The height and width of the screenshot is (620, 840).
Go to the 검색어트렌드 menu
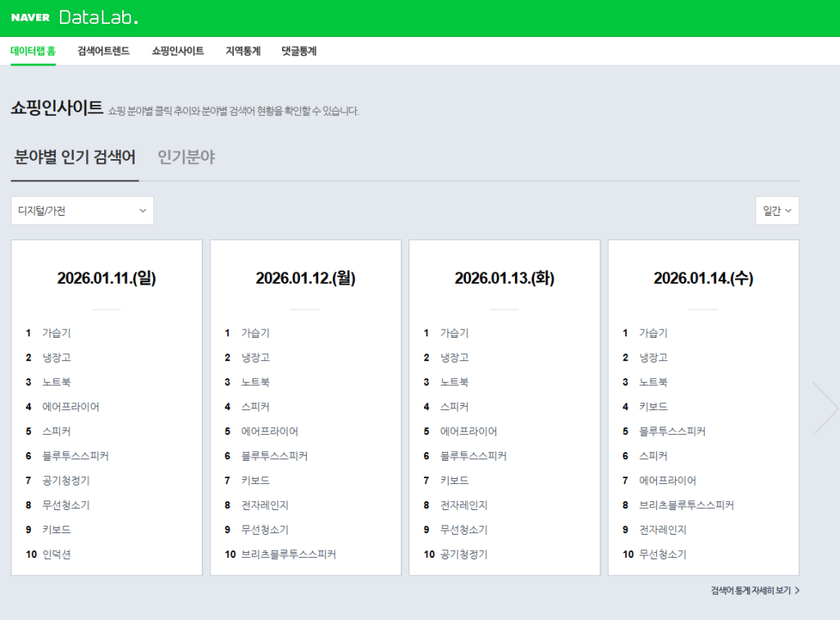[x=103, y=51]
